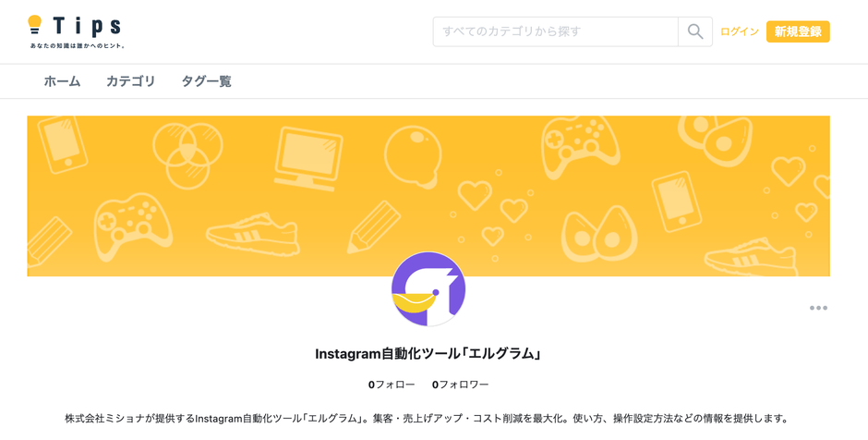The width and height of the screenshot is (868, 440).
Task: Select the タグ一覧 navigation item
Action: tap(206, 81)
